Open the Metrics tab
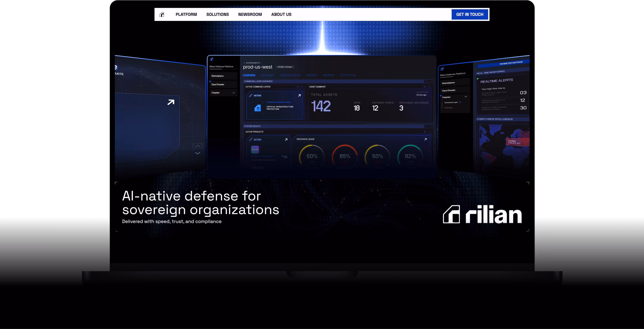Viewport: 644px width, 329px height. coord(312,76)
